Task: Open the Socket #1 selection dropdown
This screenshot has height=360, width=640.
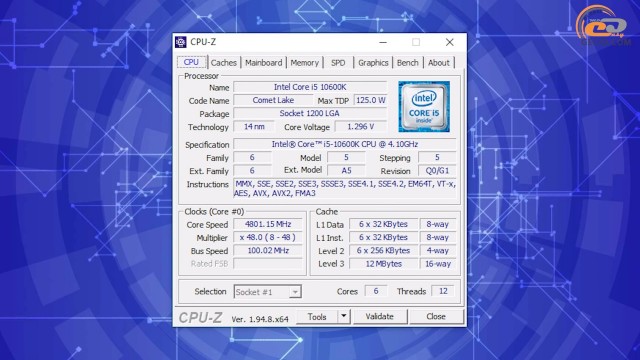Action: [x=267, y=292]
